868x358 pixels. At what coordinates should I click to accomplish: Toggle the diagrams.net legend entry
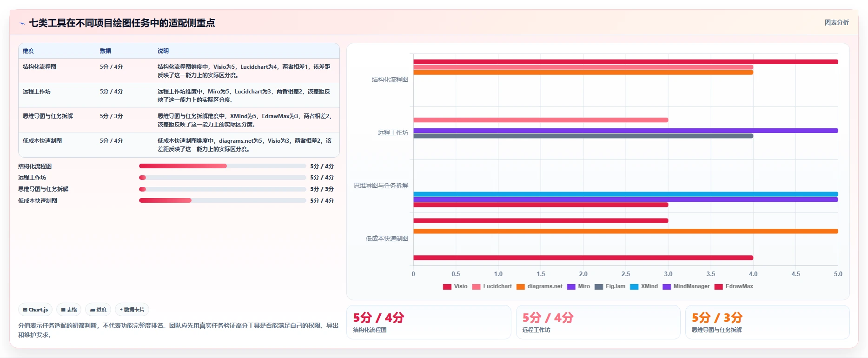[x=539, y=286]
